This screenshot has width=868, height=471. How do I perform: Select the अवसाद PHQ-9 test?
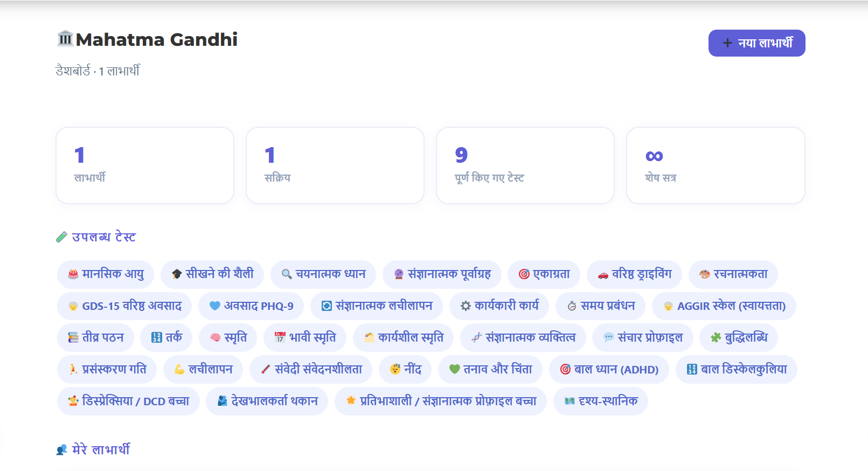pos(251,306)
